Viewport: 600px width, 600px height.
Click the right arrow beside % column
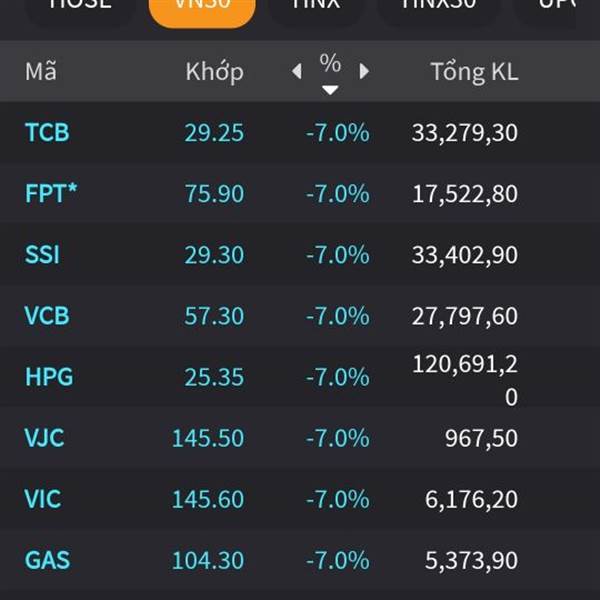(364, 72)
